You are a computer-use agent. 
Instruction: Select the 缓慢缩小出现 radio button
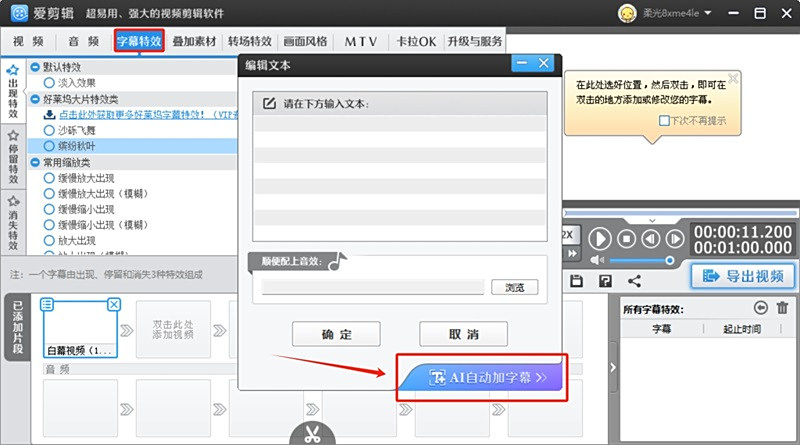pyautogui.click(x=49, y=209)
